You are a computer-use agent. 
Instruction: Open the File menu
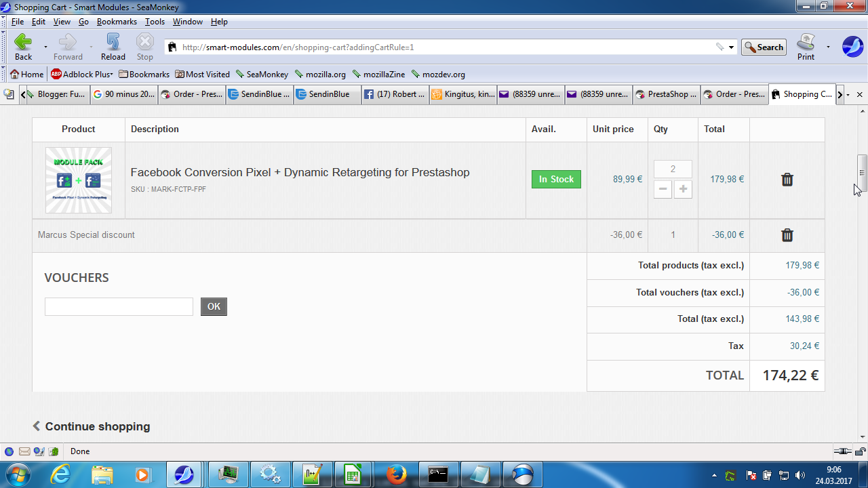[18, 22]
